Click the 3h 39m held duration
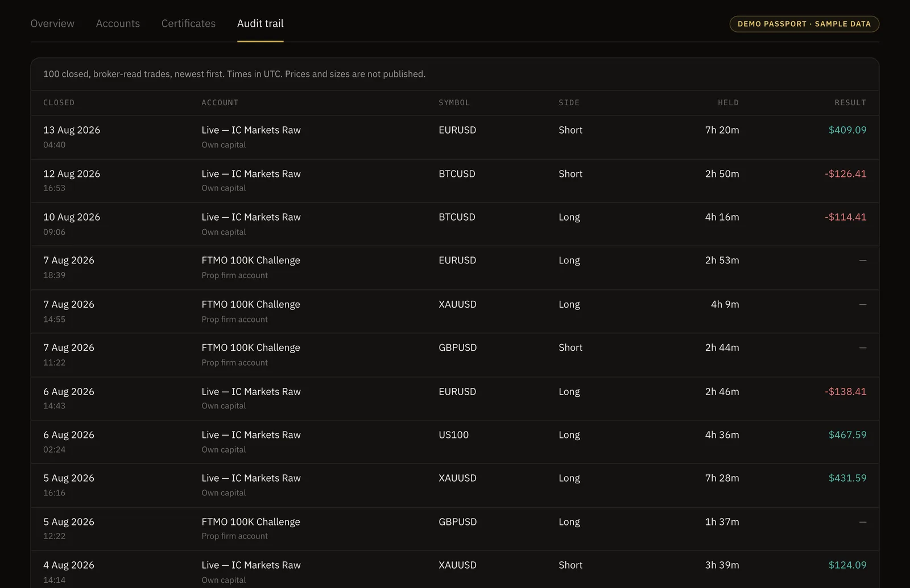This screenshot has width=910, height=588. tap(722, 565)
